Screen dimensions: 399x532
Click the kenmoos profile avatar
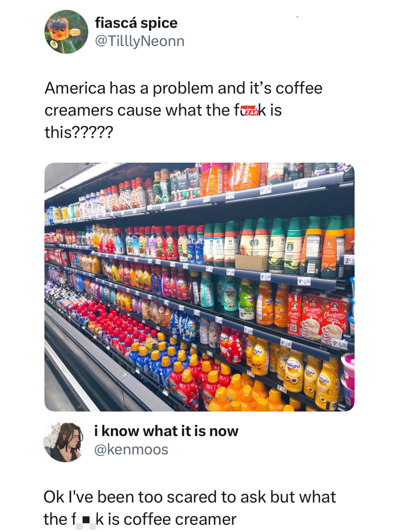tap(65, 440)
